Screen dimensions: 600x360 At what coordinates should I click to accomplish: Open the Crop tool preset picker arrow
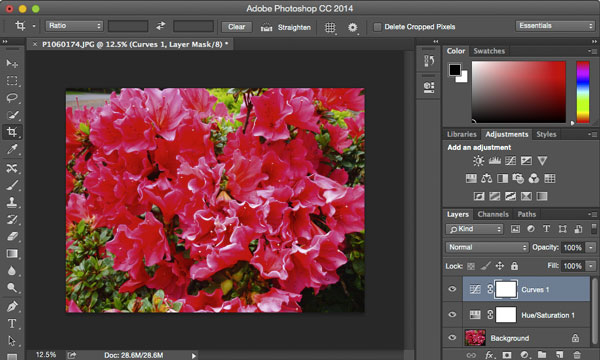coord(34,26)
